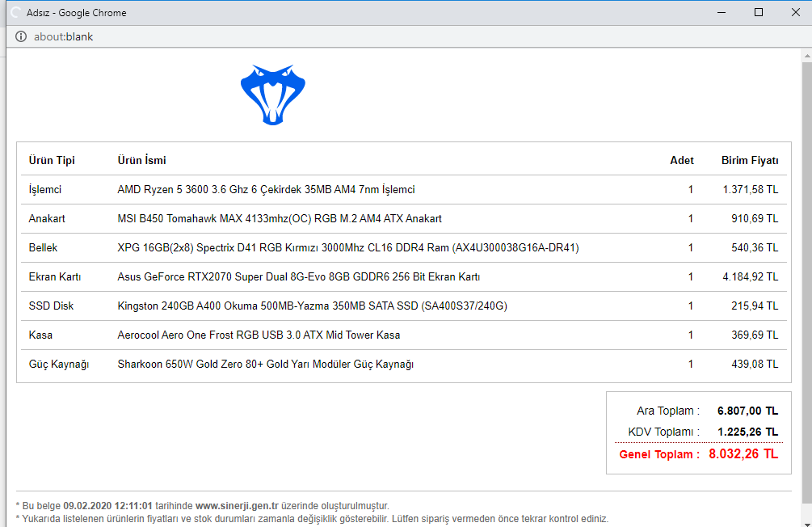This screenshot has height=527, width=812.
Task: Click the KDV Toplamı label
Action: (664, 432)
